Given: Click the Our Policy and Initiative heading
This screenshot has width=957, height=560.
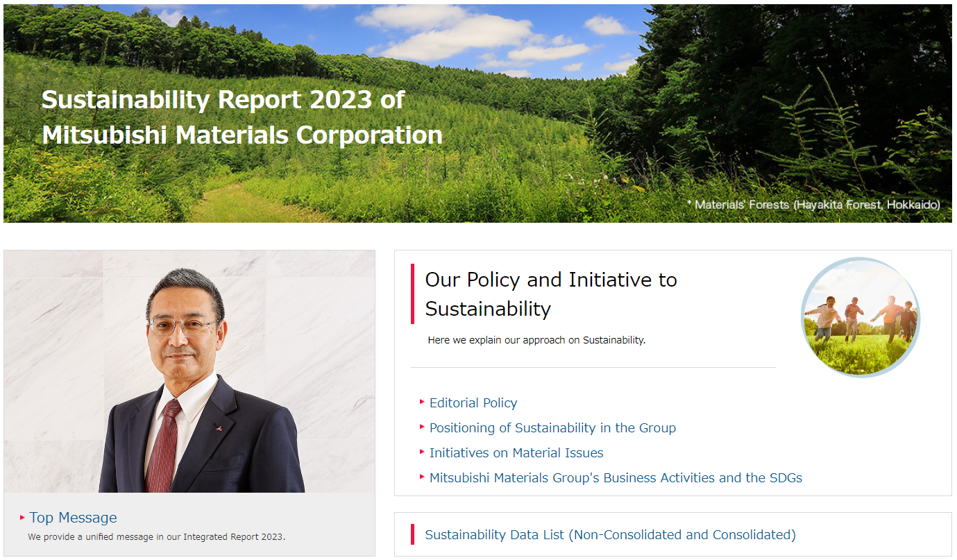Looking at the screenshot, I should click(x=551, y=294).
